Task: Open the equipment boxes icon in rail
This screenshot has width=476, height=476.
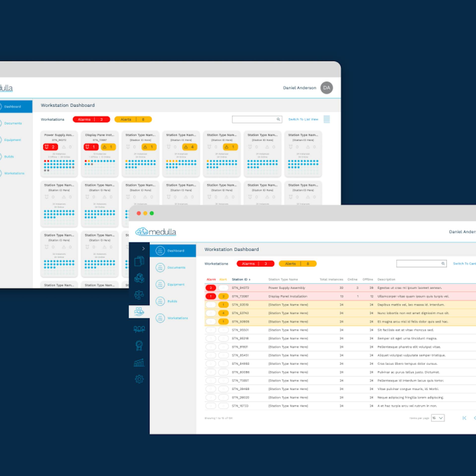Action: coord(139,278)
